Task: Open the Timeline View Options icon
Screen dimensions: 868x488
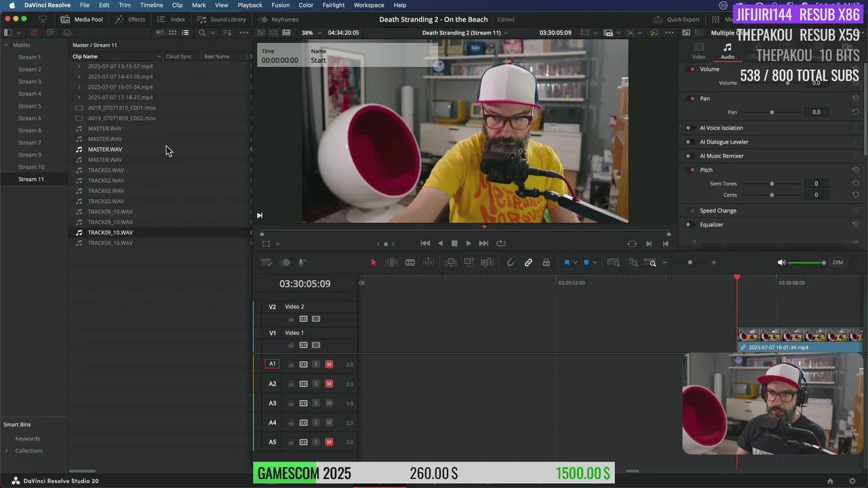Action: coord(267,262)
